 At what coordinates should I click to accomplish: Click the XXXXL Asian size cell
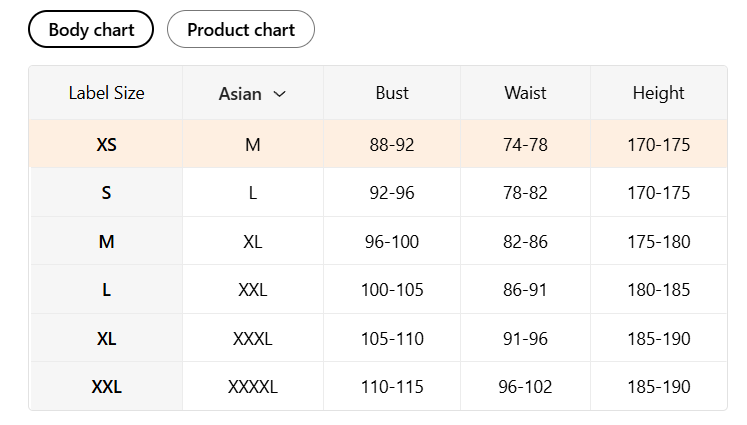point(253,386)
